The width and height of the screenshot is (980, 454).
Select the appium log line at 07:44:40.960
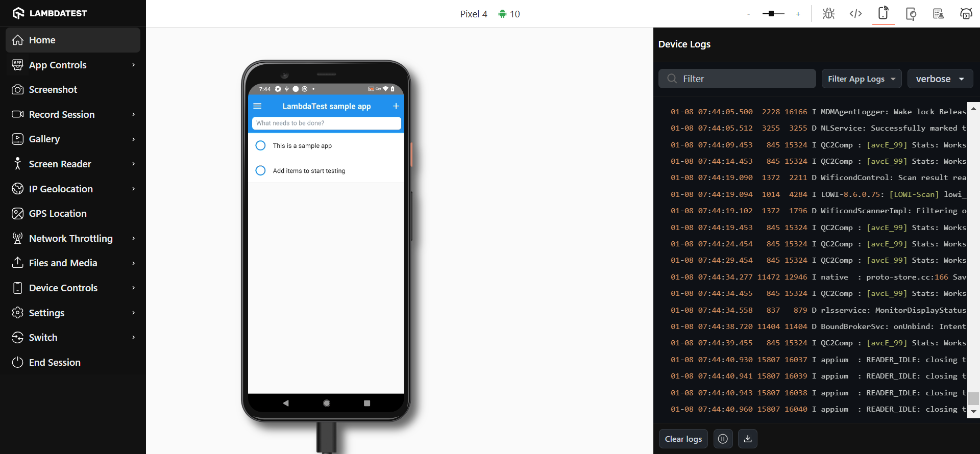(819, 409)
